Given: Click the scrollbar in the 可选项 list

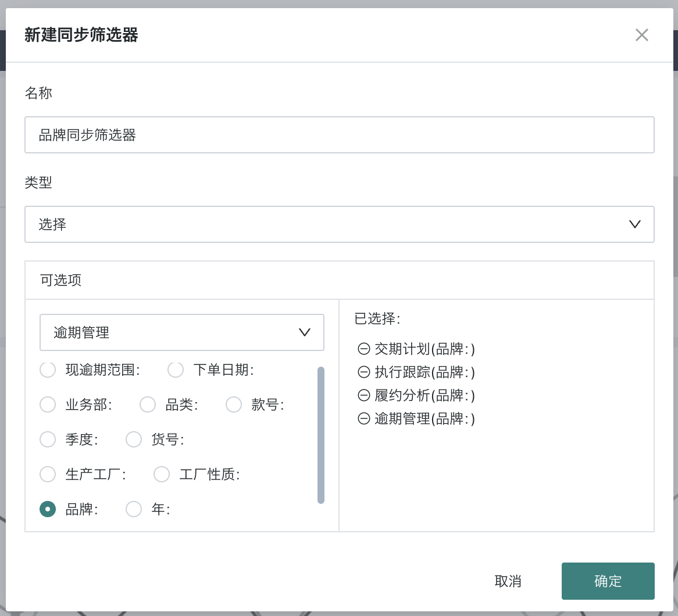Looking at the screenshot, I should coord(321,435).
